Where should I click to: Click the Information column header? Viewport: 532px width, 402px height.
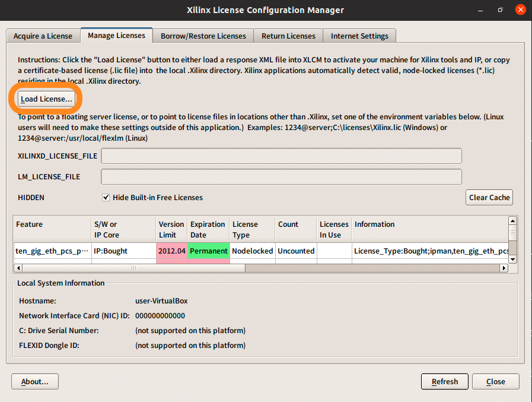[430, 229]
